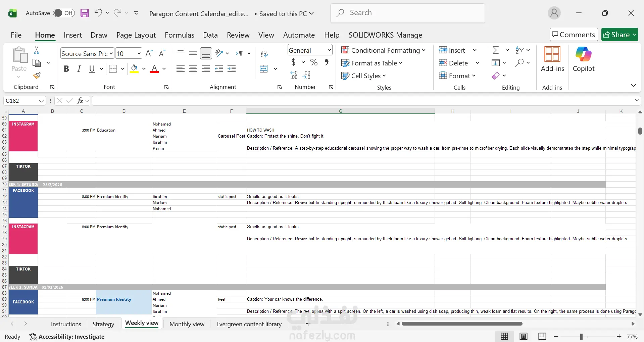Viewport: 644px width, 342px height.
Task: Switch to the Monthly view sheet tab
Action: pyautogui.click(x=187, y=324)
